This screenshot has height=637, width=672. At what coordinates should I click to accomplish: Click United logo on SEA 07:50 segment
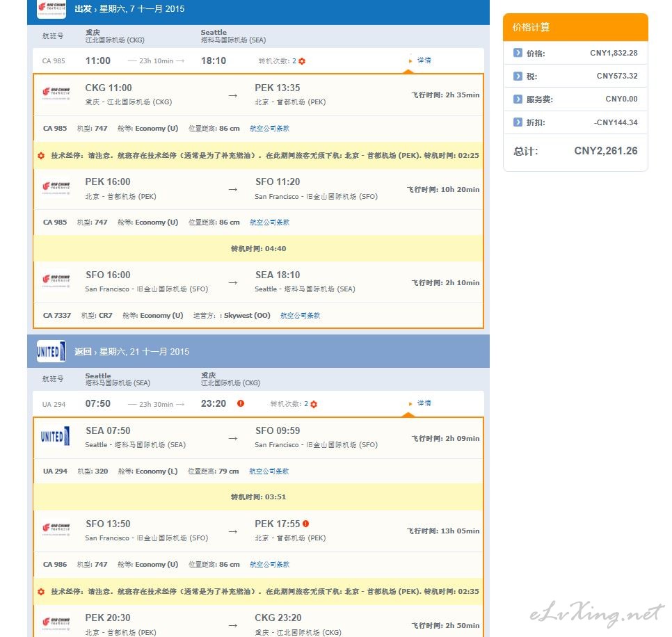point(55,437)
